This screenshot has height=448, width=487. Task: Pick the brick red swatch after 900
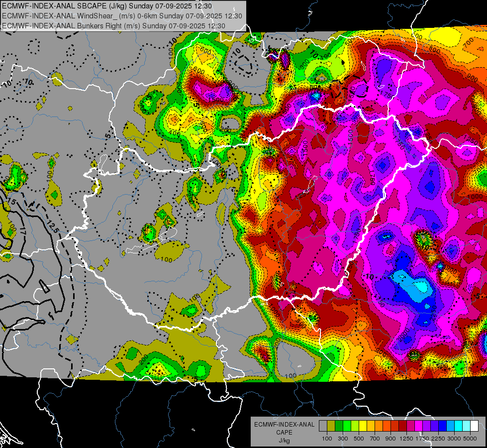(395, 426)
